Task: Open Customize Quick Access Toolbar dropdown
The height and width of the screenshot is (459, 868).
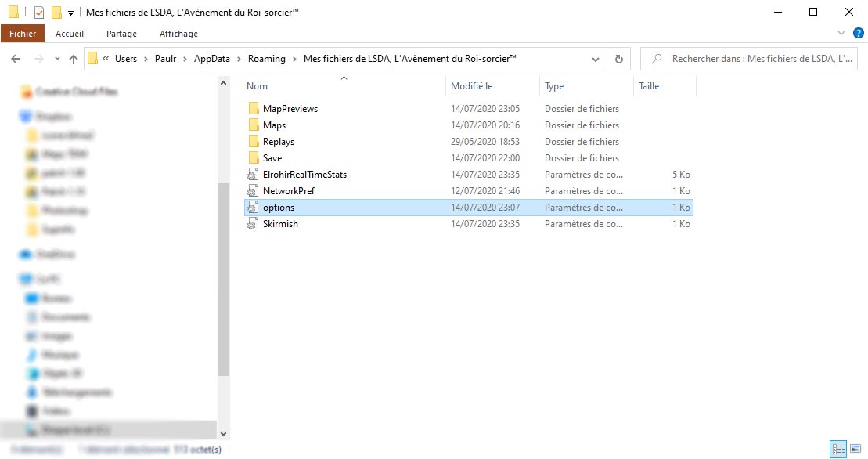Action: (x=70, y=13)
